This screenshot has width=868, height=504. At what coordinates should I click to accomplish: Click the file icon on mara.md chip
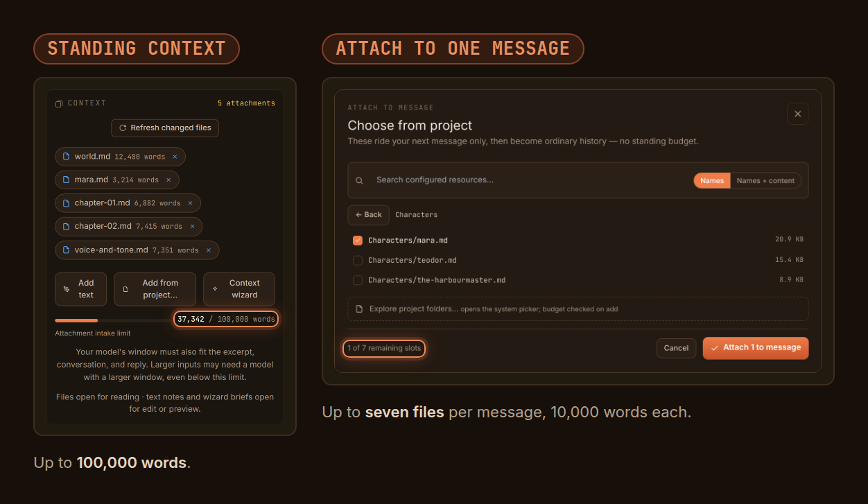pyautogui.click(x=67, y=180)
